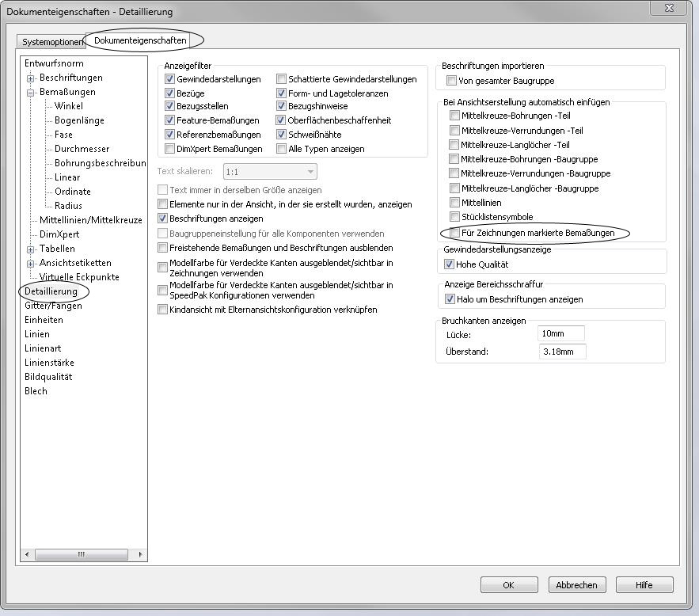Expand the Beschriftungen tree node
Screen dimensions: 699x616
pyautogui.click(x=30, y=78)
